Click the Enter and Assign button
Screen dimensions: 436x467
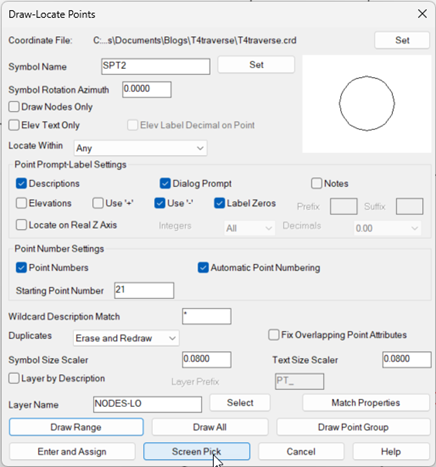coord(72,452)
